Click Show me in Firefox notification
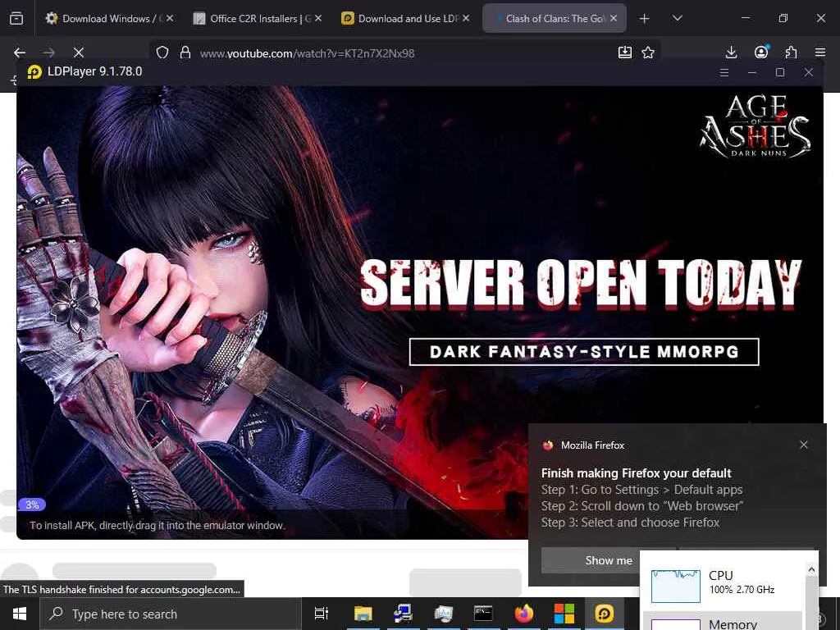This screenshot has width=840, height=630. [x=608, y=560]
